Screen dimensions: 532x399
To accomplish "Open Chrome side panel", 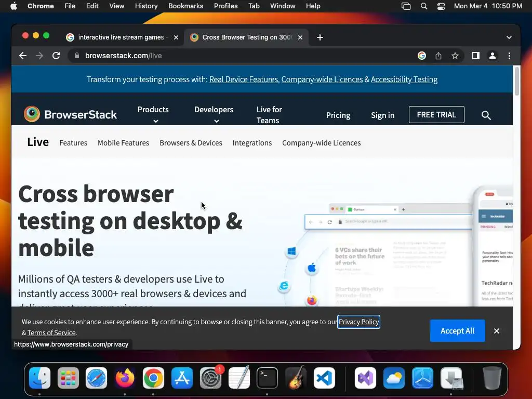I will coord(476,56).
